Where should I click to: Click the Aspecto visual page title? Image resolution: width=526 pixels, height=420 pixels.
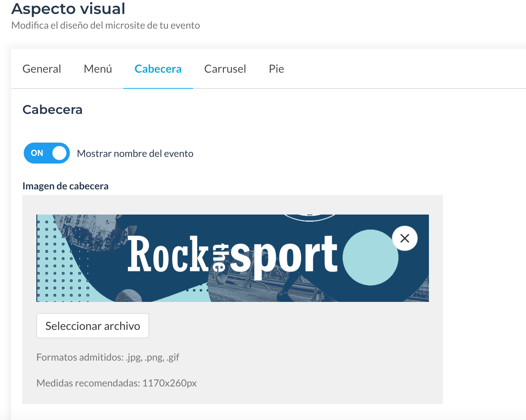click(x=68, y=9)
